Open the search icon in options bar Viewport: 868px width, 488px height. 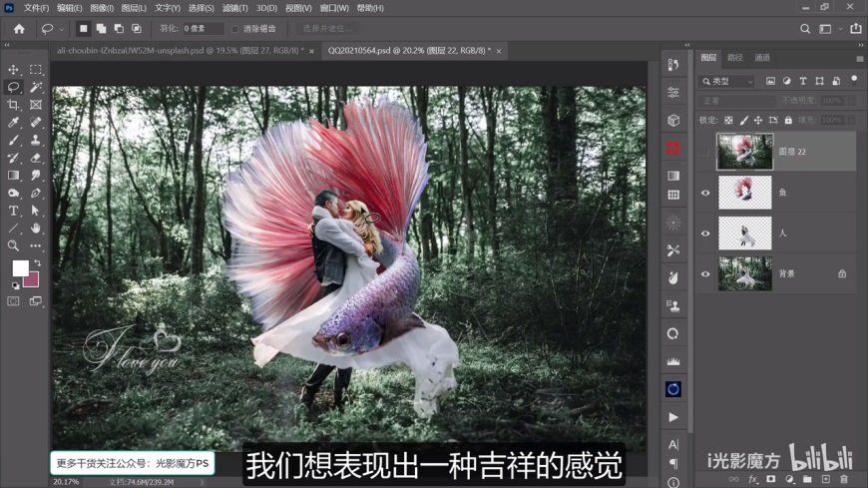click(805, 29)
